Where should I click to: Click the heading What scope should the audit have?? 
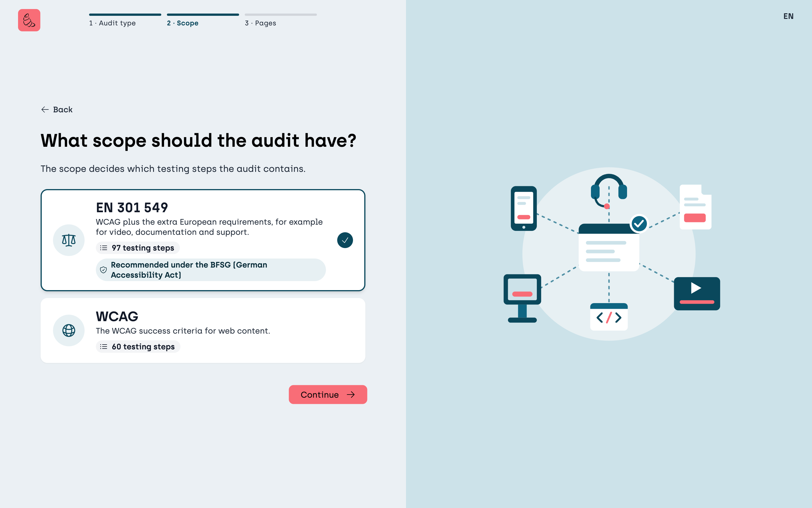(198, 141)
